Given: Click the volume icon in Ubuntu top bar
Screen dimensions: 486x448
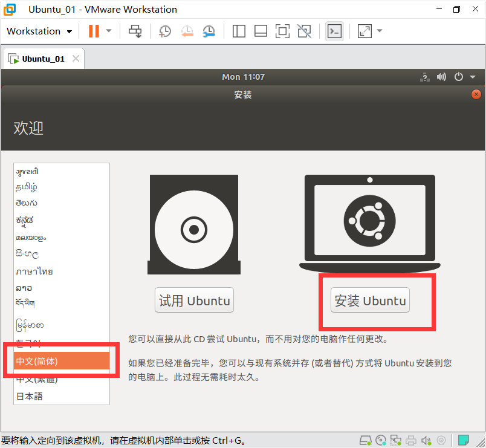Looking at the screenshot, I should coord(441,77).
